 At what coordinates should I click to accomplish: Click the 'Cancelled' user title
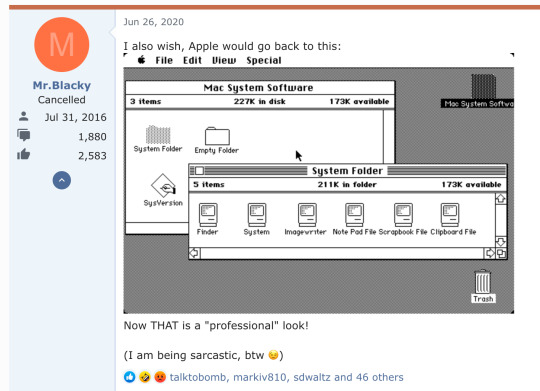(x=62, y=100)
